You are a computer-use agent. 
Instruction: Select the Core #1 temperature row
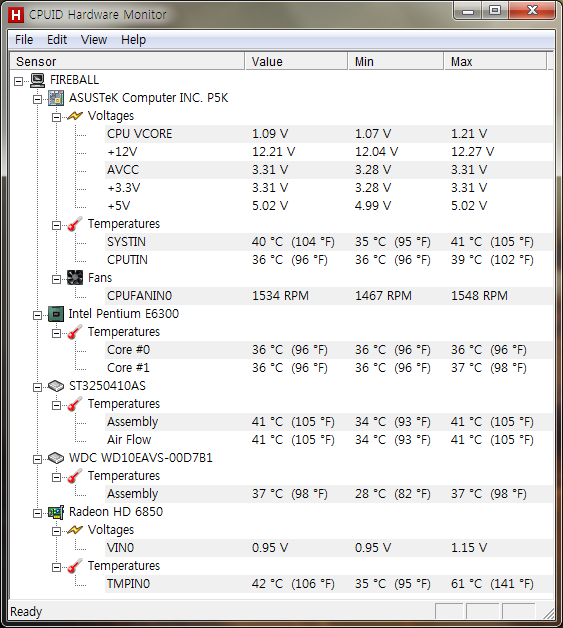(x=329, y=368)
